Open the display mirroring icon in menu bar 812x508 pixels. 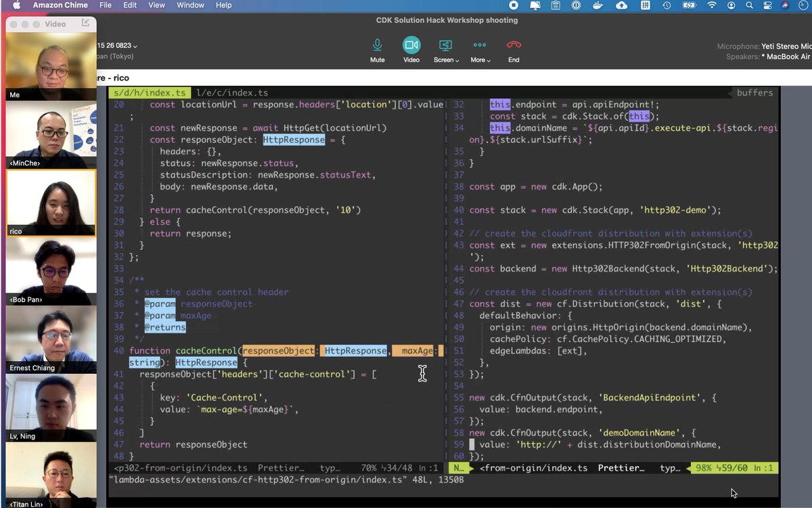coord(535,5)
